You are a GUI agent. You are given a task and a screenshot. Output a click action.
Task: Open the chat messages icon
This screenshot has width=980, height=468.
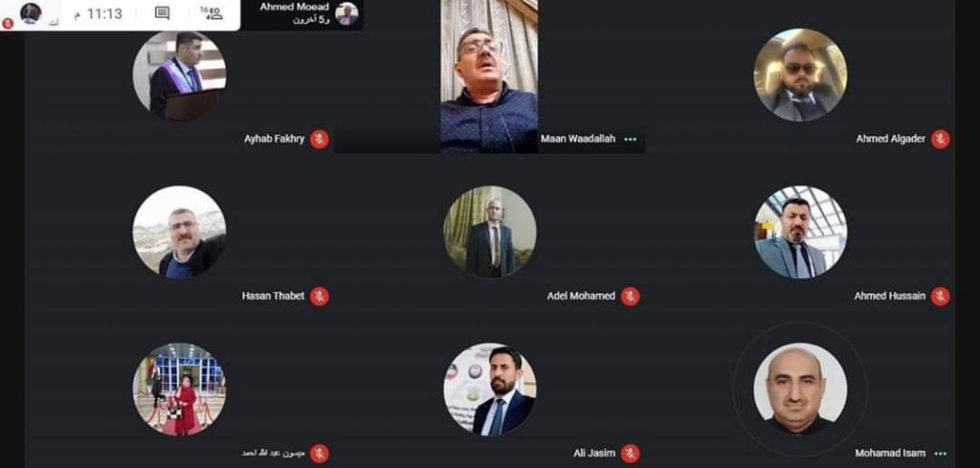click(162, 13)
